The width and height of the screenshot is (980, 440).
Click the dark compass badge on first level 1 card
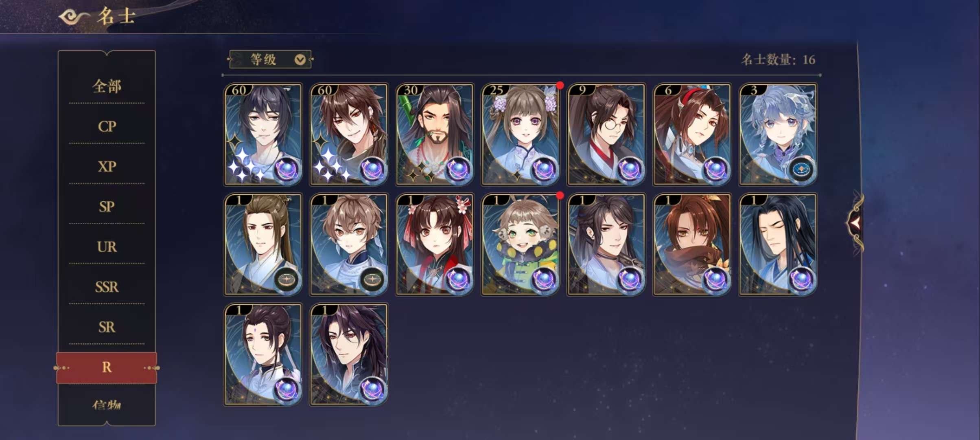(287, 279)
